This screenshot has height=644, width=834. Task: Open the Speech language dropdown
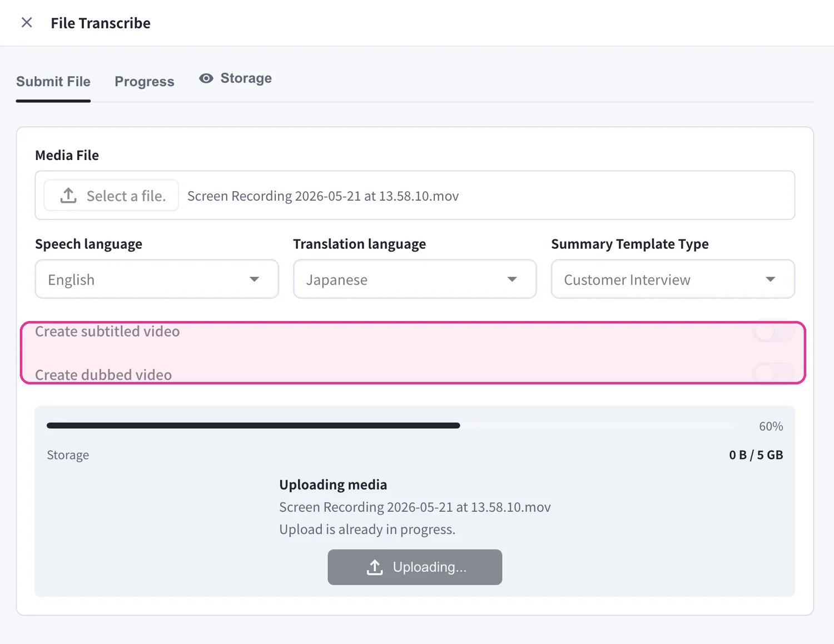157,279
